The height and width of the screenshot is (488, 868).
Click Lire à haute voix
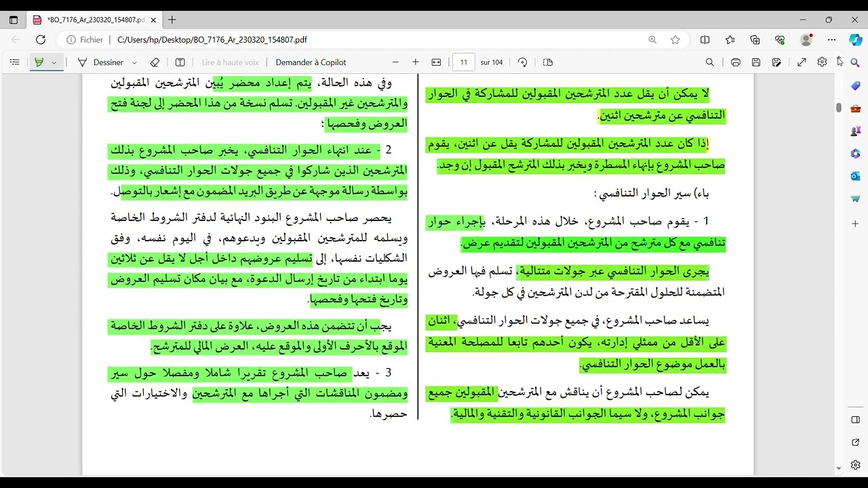[x=231, y=62]
